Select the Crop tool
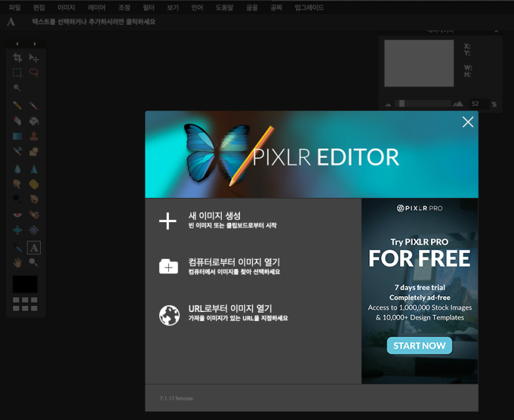The width and height of the screenshot is (514, 420). 17,57
